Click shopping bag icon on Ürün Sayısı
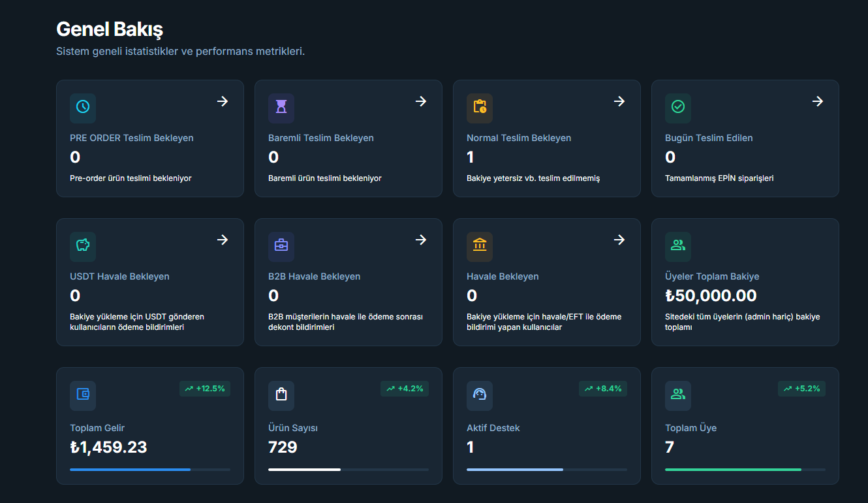868x503 pixels. 281,395
